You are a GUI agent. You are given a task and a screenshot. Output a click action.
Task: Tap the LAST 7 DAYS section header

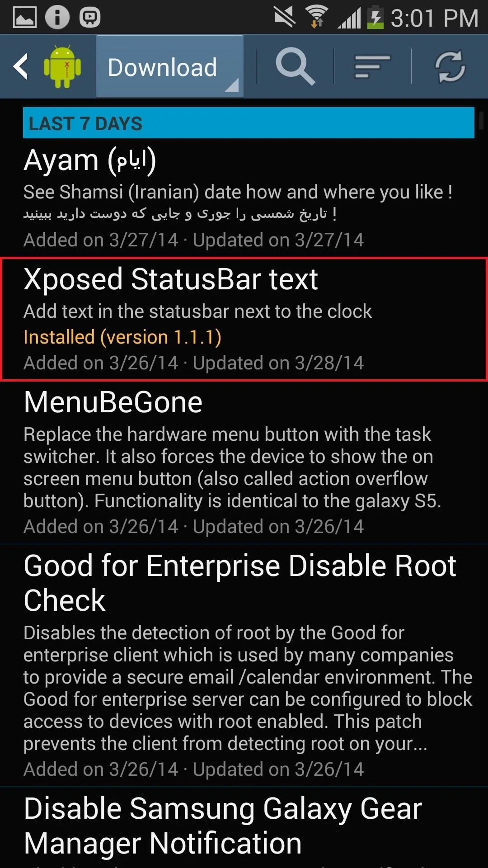pyautogui.click(x=249, y=123)
